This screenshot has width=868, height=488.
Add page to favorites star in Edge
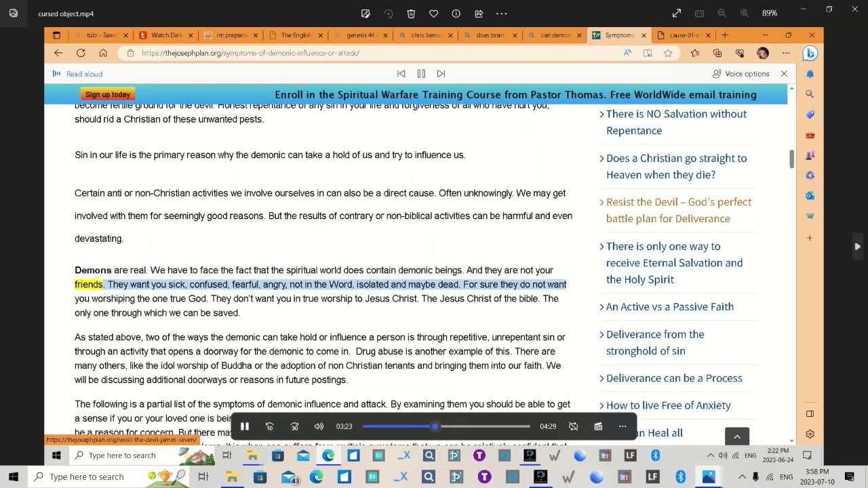668,53
